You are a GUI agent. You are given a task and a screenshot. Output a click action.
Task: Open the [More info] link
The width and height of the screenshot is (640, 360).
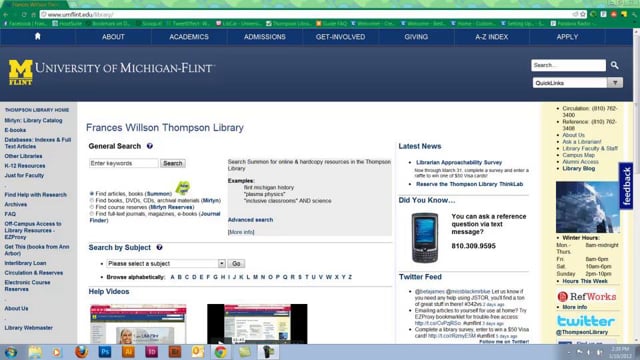coord(241,232)
